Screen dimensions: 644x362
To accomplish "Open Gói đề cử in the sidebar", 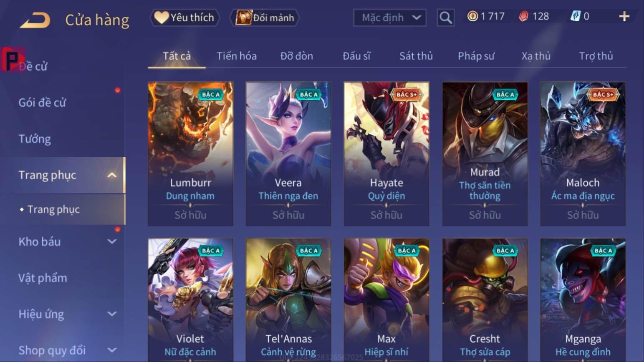I will point(42,103).
